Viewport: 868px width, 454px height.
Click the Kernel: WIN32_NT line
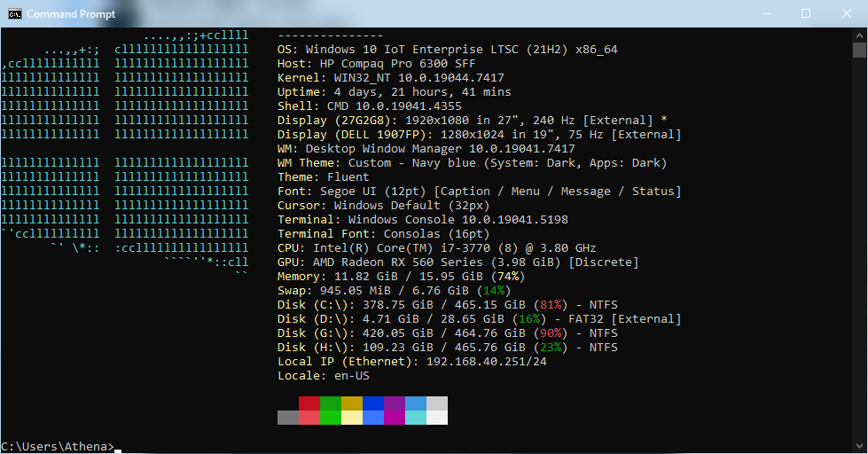point(391,77)
